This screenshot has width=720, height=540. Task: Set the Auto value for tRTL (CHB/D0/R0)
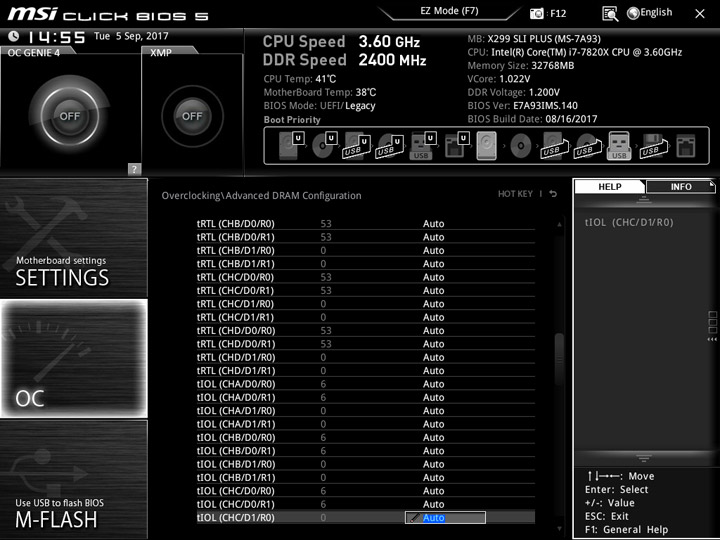433,224
